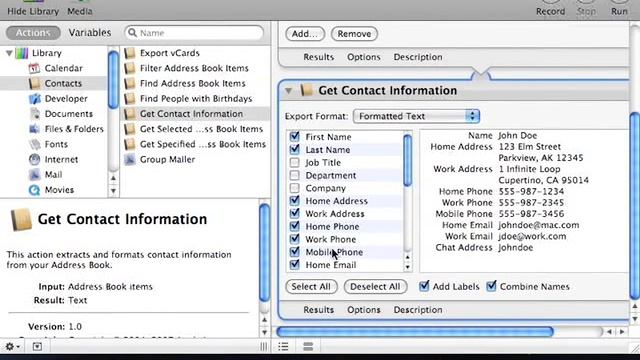Toggle the Combine Names checkbox
This screenshot has width=640, height=360.
click(x=491, y=286)
